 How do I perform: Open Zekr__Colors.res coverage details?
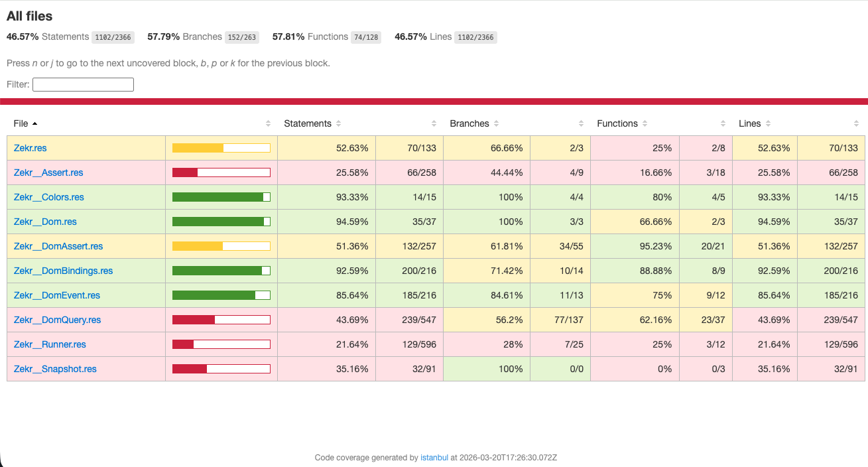click(48, 197)
